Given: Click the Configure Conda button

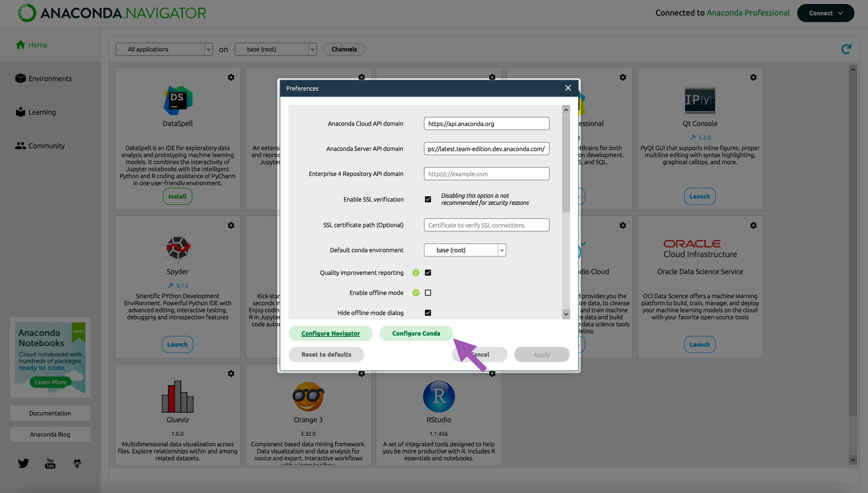Looking at the screenshot, I should (x=416, y=333).
